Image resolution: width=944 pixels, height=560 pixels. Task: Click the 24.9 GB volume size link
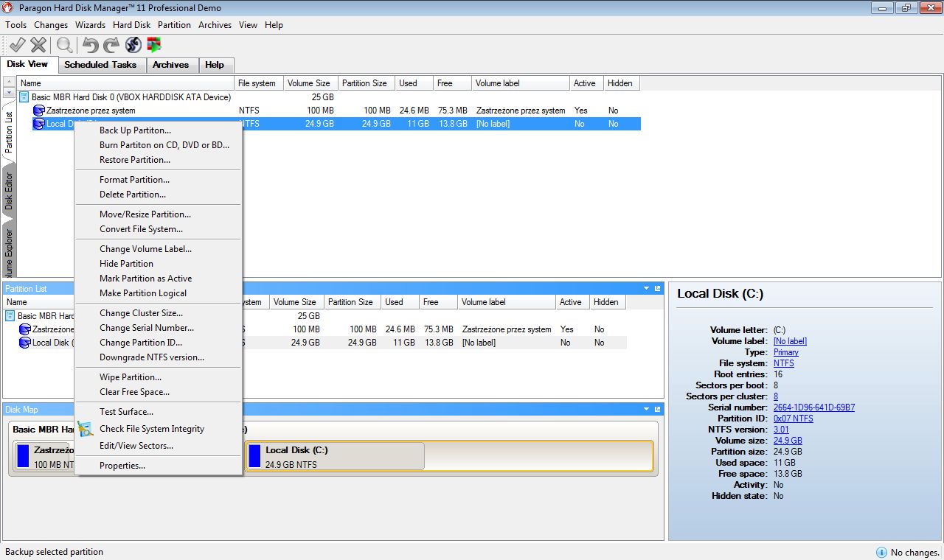(x=788, y=441)
